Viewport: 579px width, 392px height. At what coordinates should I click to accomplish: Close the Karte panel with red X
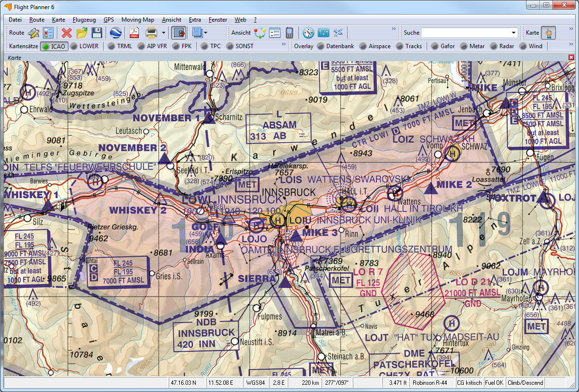(571, 57)
